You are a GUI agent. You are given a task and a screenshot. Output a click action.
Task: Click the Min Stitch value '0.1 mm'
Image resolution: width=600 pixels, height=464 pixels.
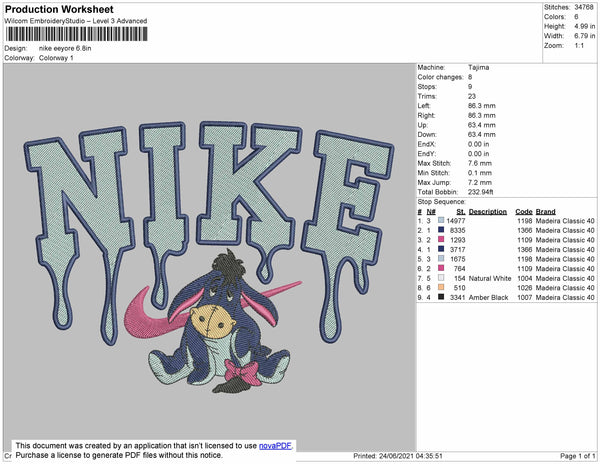[480, 173]
